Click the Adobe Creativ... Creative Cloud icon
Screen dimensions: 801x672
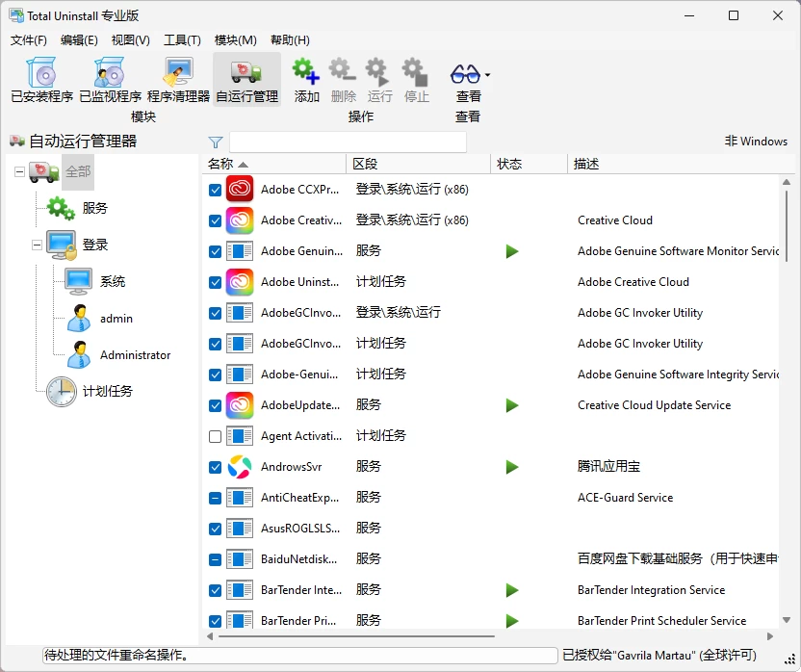(240, 220)
